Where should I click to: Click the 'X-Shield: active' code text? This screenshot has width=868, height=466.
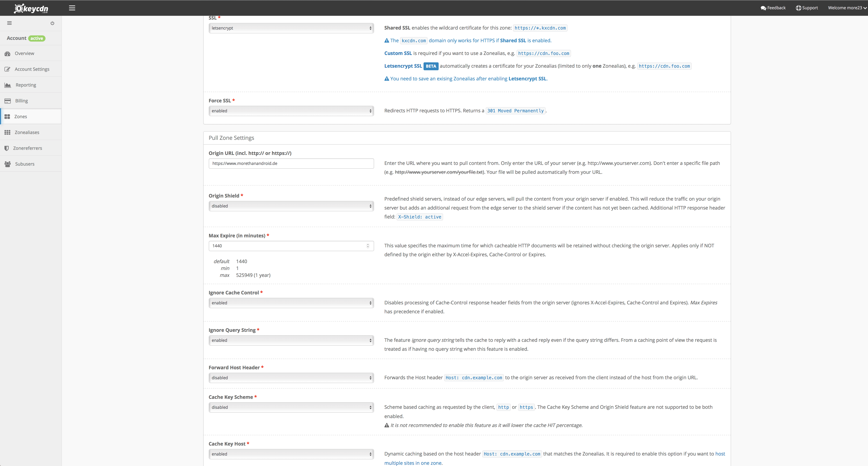pos(420,217)
